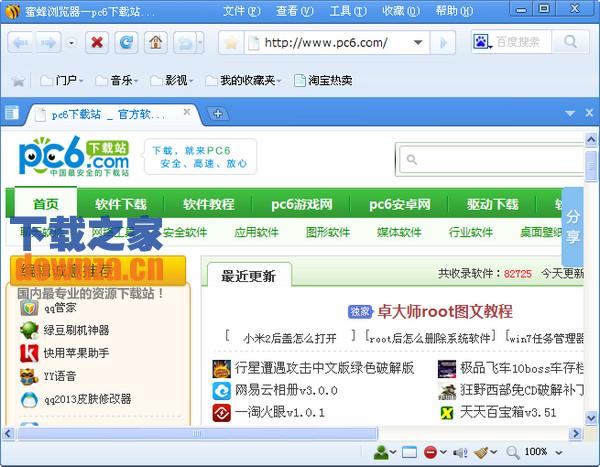600x467 pixels.
Task: Click the status bar user account icon
Action: (x=381, y=452)
